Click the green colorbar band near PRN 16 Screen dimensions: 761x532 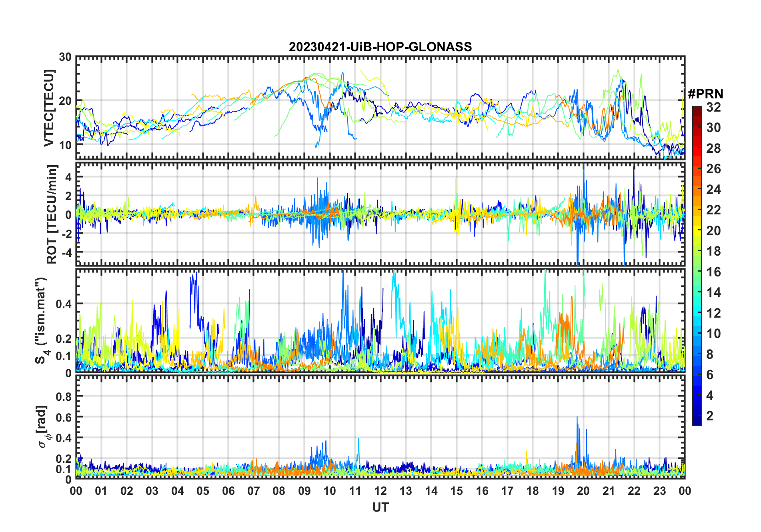[697, 272]
